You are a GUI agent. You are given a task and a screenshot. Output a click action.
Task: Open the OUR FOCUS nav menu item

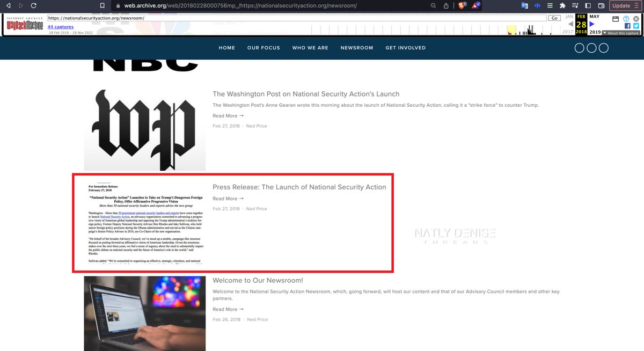tap(264, 48)
